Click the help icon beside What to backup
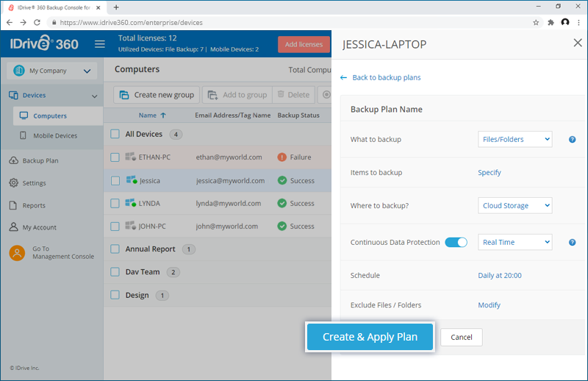588x381 pixels. (573, 140)
